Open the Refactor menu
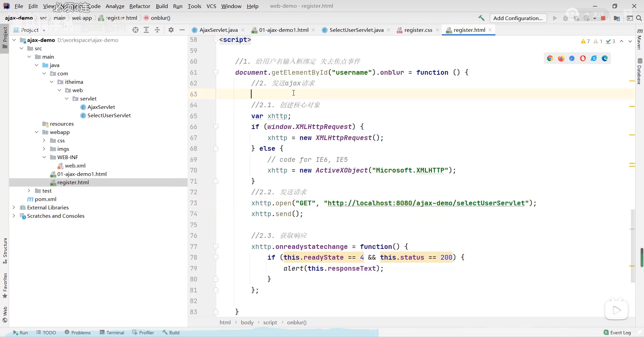 [x=140, y=6]
